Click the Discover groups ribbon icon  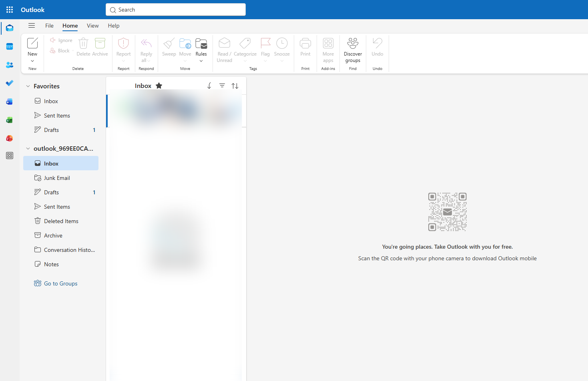[353, 50]
